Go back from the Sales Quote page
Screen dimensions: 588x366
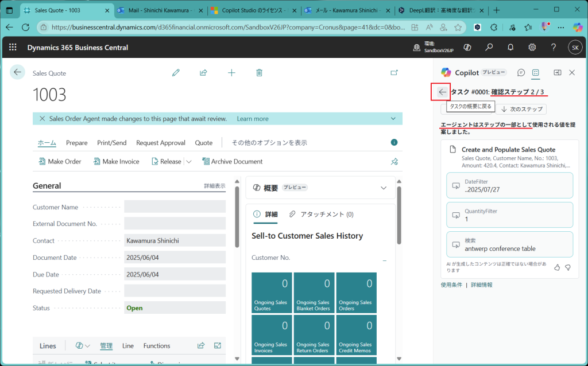click(17, 72)
